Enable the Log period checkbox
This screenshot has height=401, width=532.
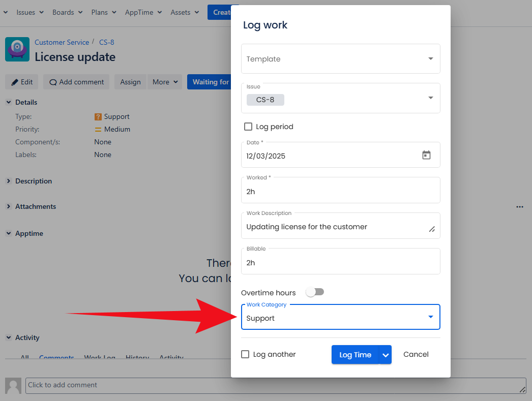click(x=248, y=127)
